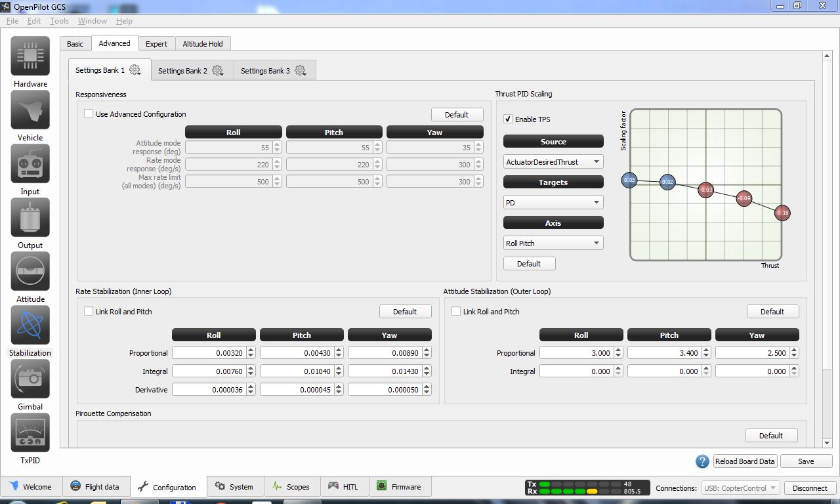Click the Rate Derivative Yaw stepper arrows
840x504 pixels.
tap(427, 389)
